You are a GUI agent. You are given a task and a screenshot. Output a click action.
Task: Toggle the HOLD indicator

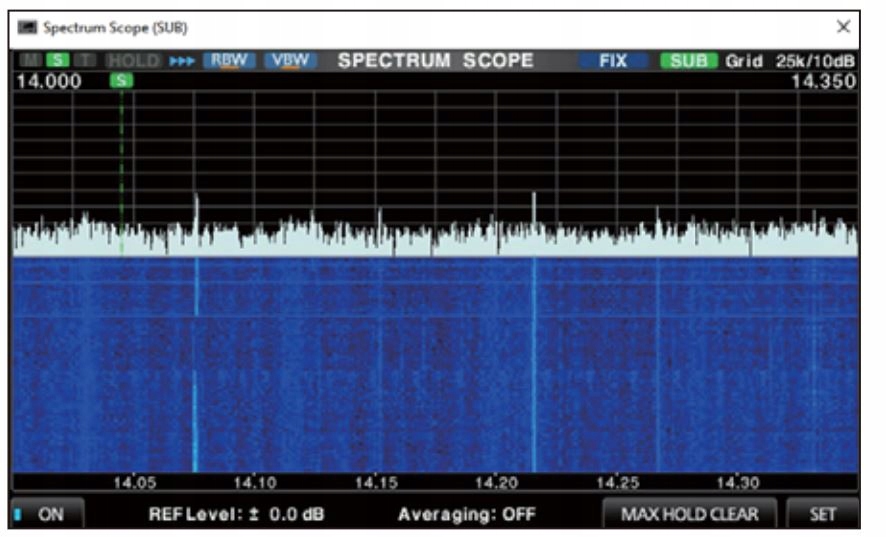tap(133, 61)
